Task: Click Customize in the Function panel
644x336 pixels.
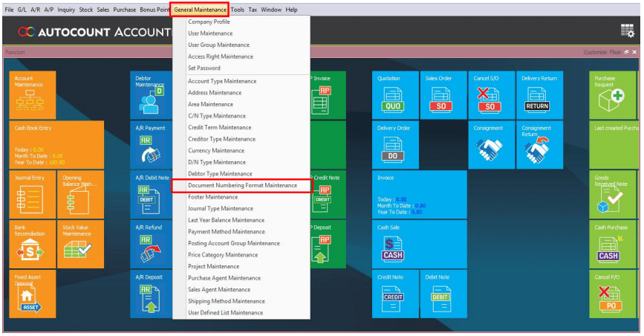Action: (x=595, y=52)
